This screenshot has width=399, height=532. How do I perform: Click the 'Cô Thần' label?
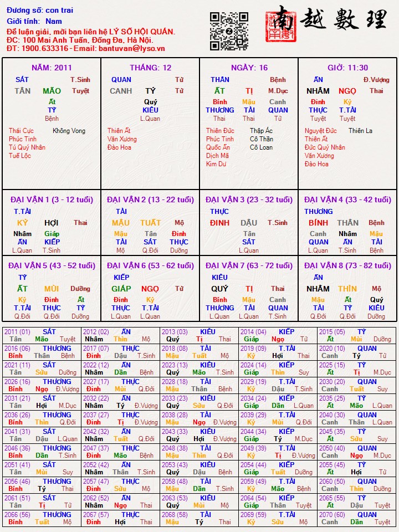261,139
